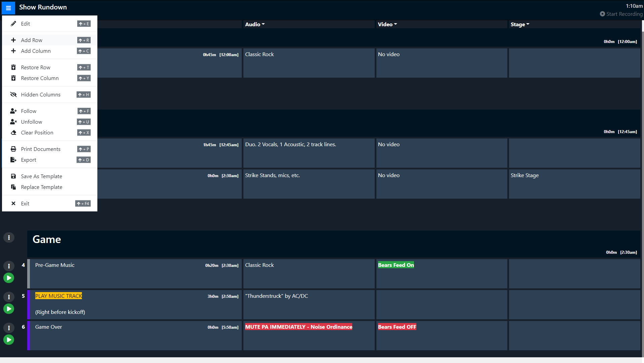Choose Replace Template in the menu

point(42,187)
